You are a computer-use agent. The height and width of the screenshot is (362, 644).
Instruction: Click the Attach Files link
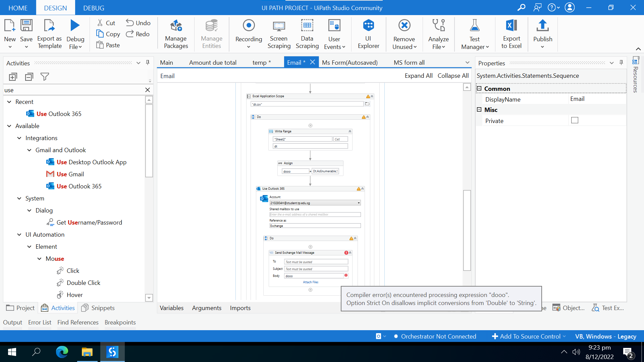pyautogui.click(x=311, y=282)
